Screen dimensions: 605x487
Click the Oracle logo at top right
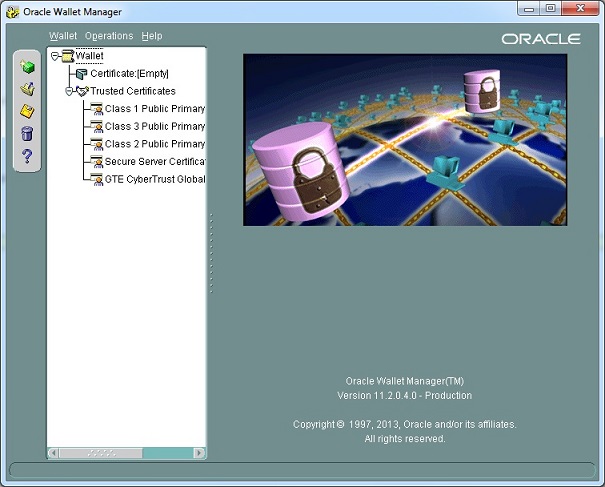point(541,39)
